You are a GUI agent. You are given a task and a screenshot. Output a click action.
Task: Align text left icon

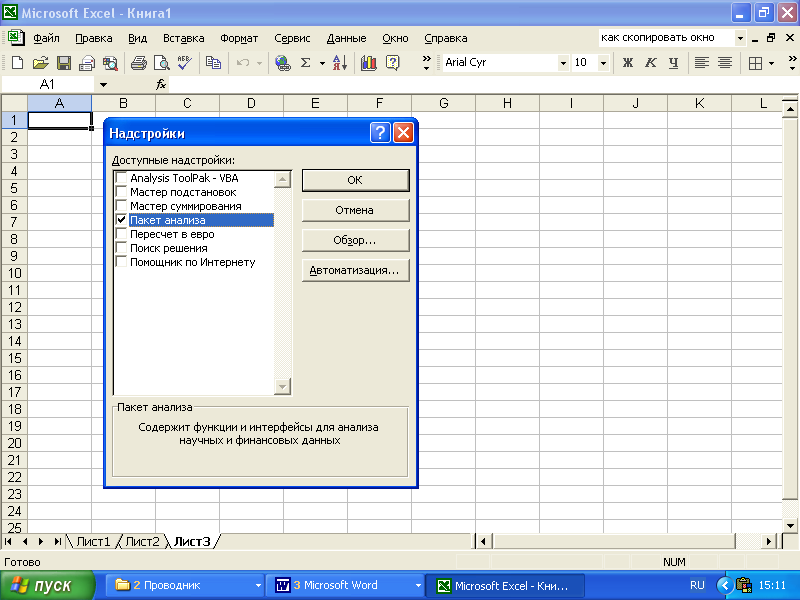coord(702,63)
